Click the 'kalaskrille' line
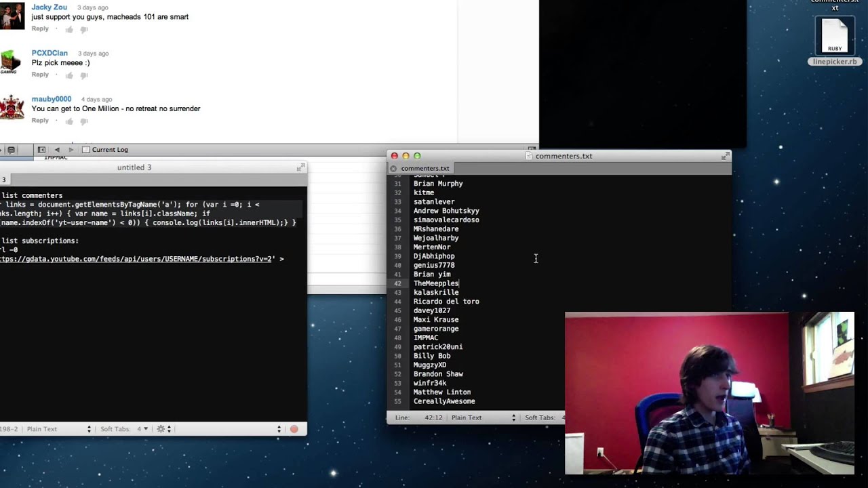 pos(436,293)
